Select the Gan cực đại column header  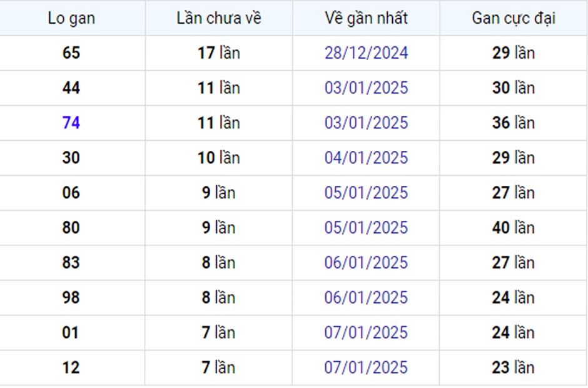514,18
